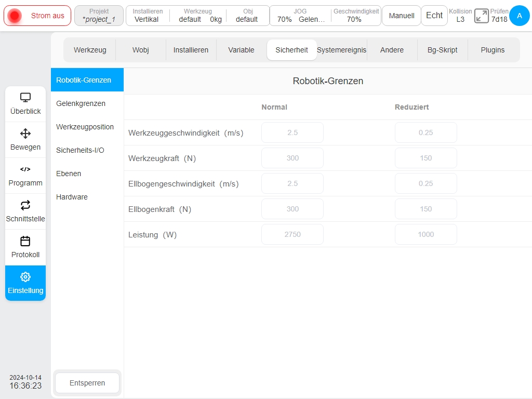Click the Reduziert Ellbogenkraft field 150

click(426, 209)
